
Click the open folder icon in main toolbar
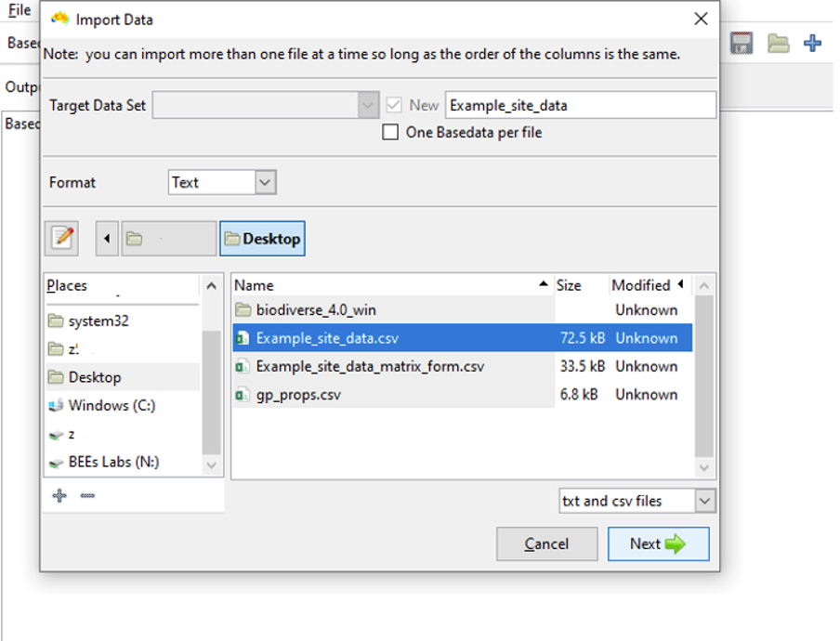(x=777, y=44)
